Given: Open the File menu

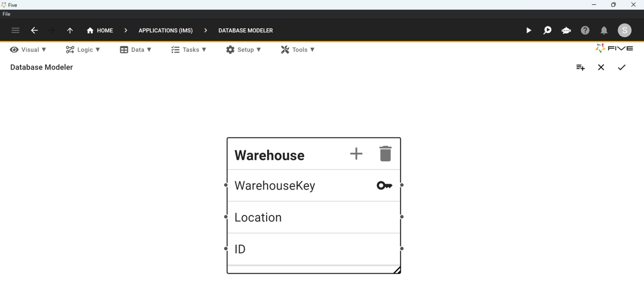Looking at the screenshot, I should coord(6,14).
